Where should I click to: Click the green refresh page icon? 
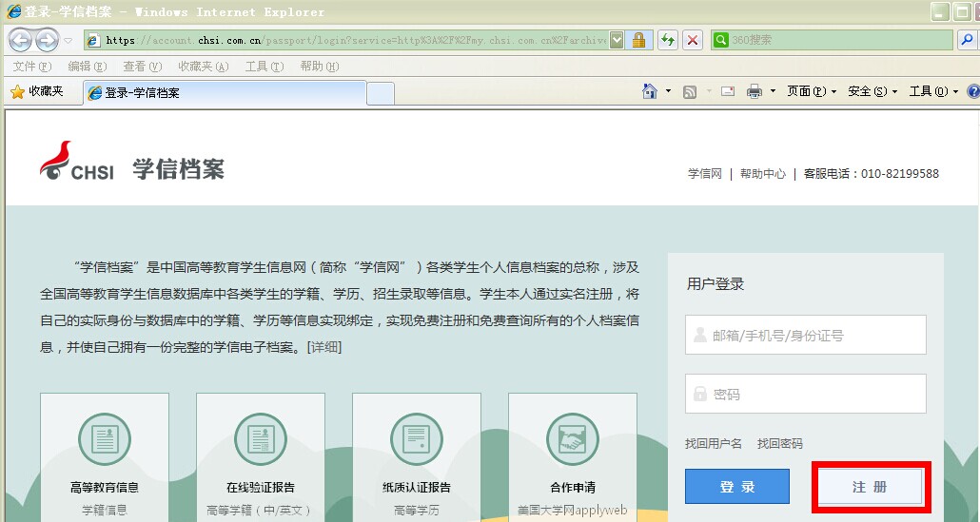click(668, 41)
